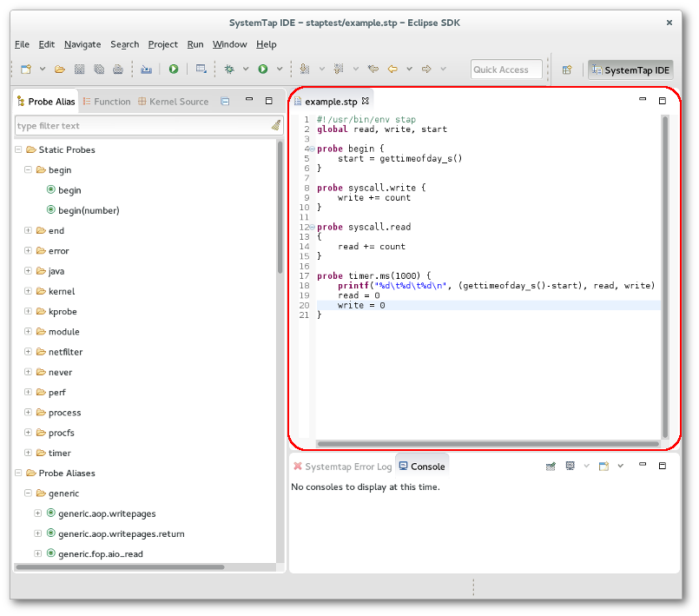Run the SystemTap script with the first green play icon

click(174, 69)
